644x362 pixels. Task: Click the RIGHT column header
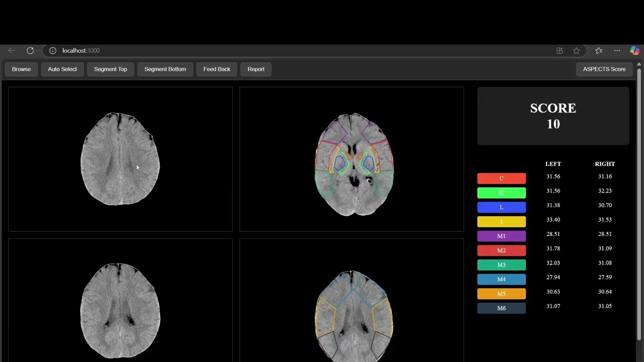605,164
